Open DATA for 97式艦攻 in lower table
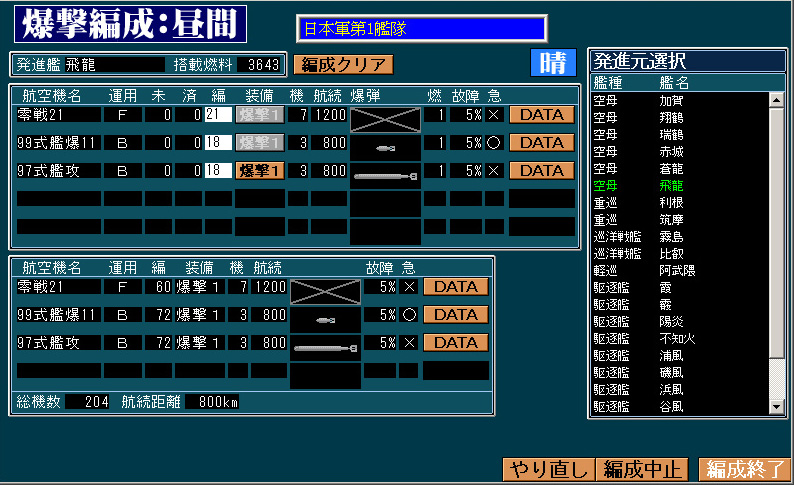The image size is (794, 485). click(x=456, y=343)
